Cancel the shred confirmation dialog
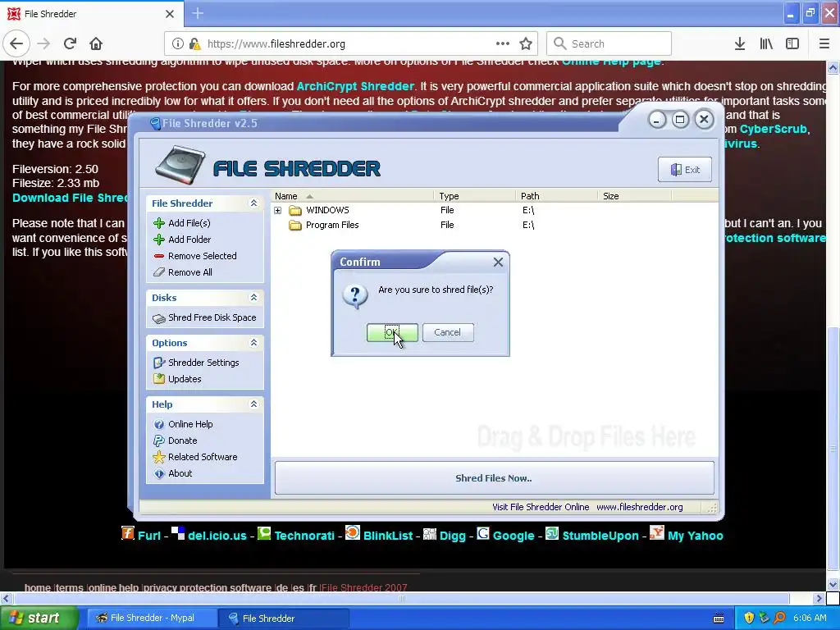 447,333
